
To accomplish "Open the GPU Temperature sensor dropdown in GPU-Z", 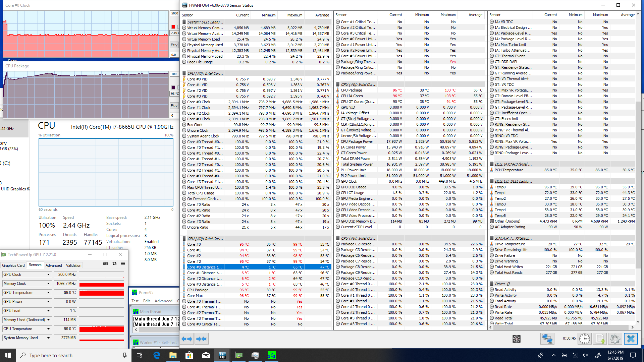I will [x=48, y=293].
